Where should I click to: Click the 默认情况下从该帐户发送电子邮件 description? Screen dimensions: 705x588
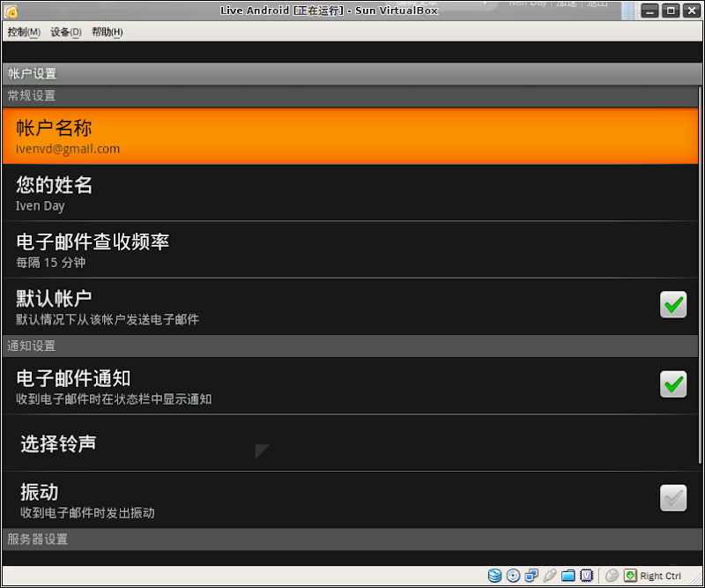pos(108,319)
